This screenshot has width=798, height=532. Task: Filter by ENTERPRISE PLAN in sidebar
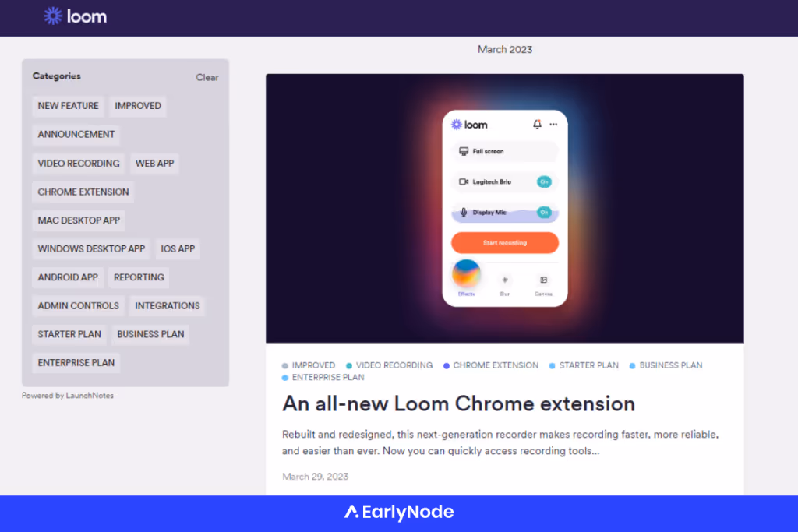point(76,363)
